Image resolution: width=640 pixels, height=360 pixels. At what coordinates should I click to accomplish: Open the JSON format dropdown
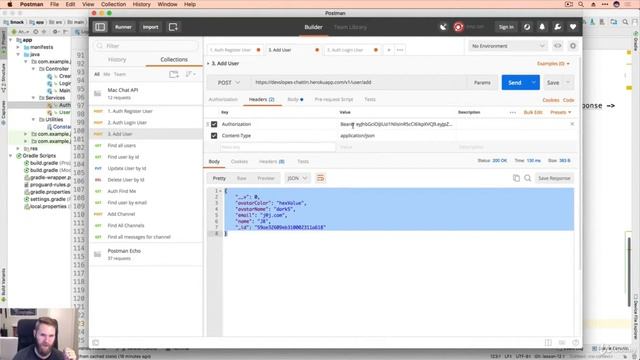(x=297, y=178)
